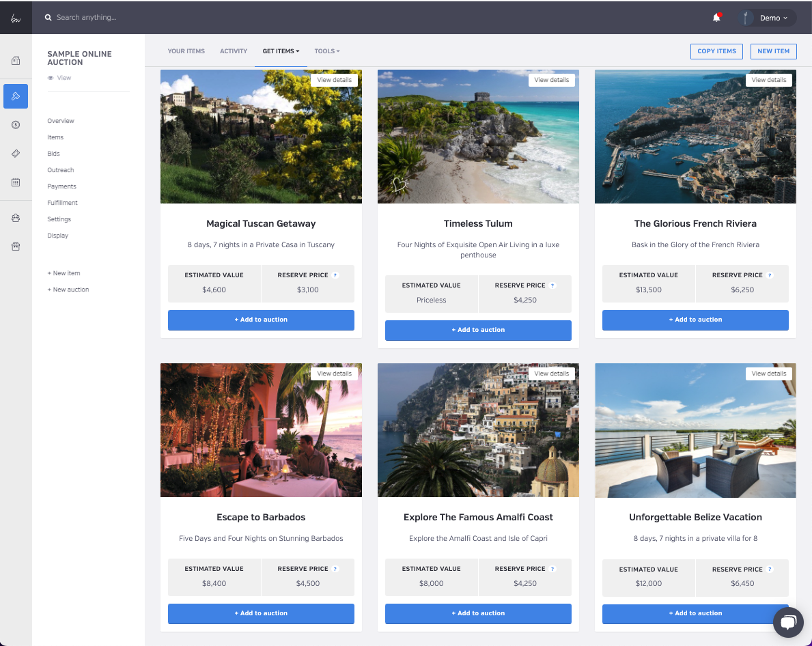
Task: Click the logo icon in top-left corner
Action: 15,16
